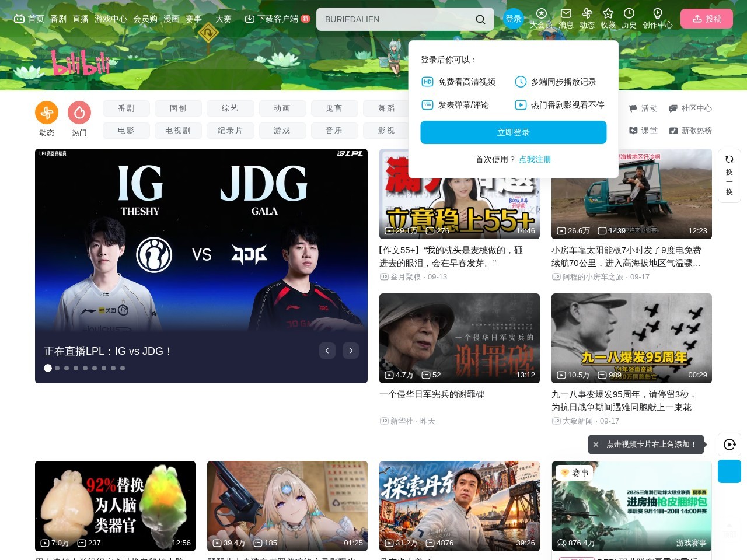Open 新歌热榜 icon link
This screenshot has height=560, width=747.
point(690,131)
